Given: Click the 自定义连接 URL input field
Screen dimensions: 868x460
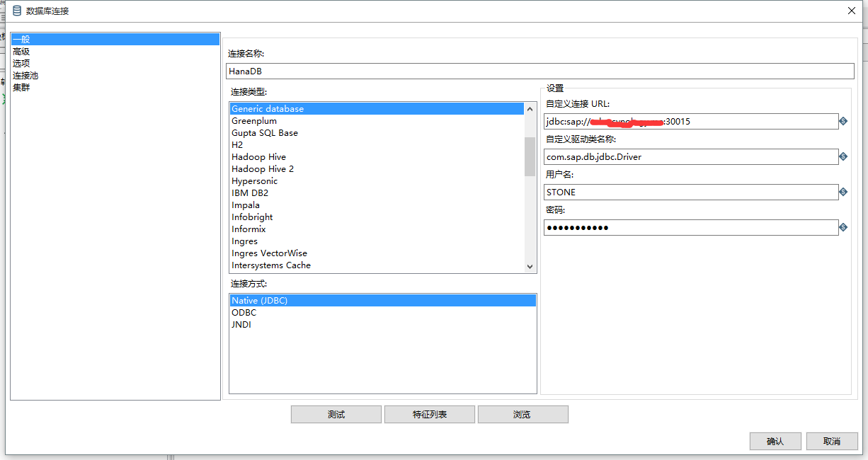Looking at the screenshot, I should point(691,122).
